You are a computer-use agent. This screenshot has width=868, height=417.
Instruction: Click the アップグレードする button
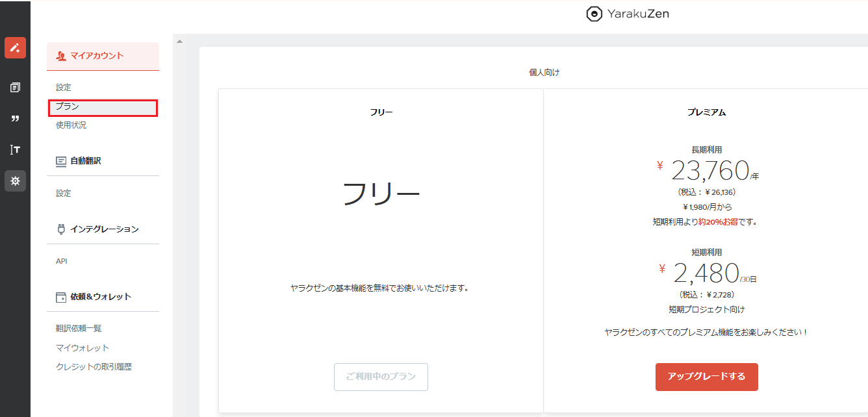coord(706,377)
